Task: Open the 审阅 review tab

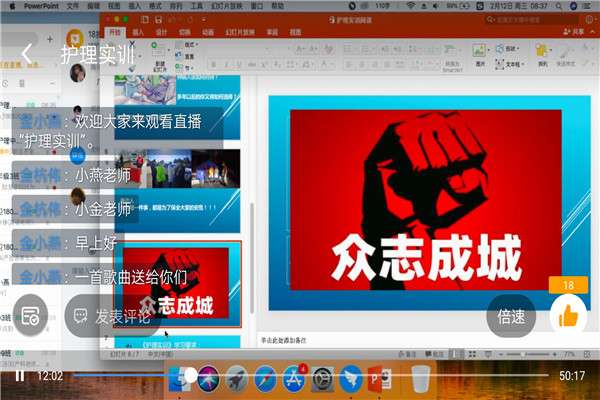Action: 272,32
